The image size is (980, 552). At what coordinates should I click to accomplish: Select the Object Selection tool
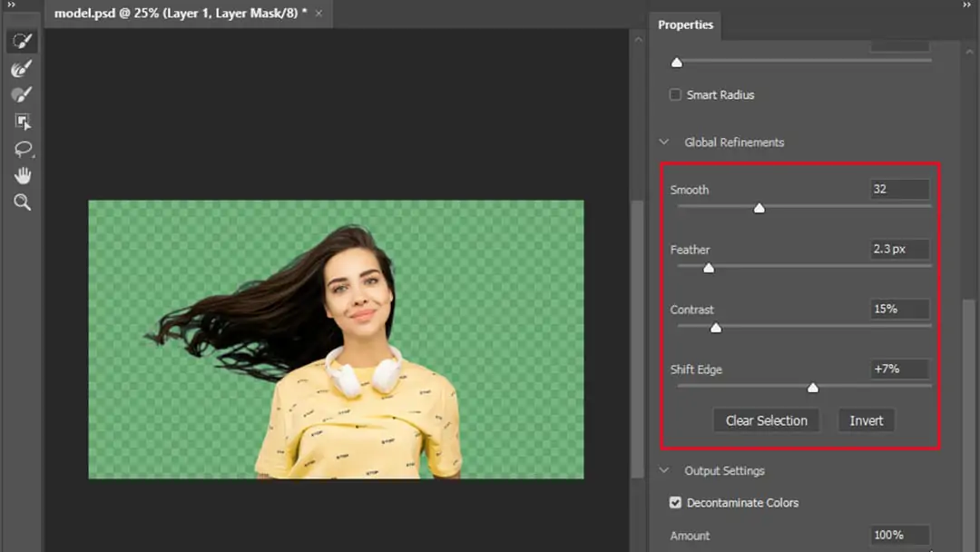pos(23,122)
